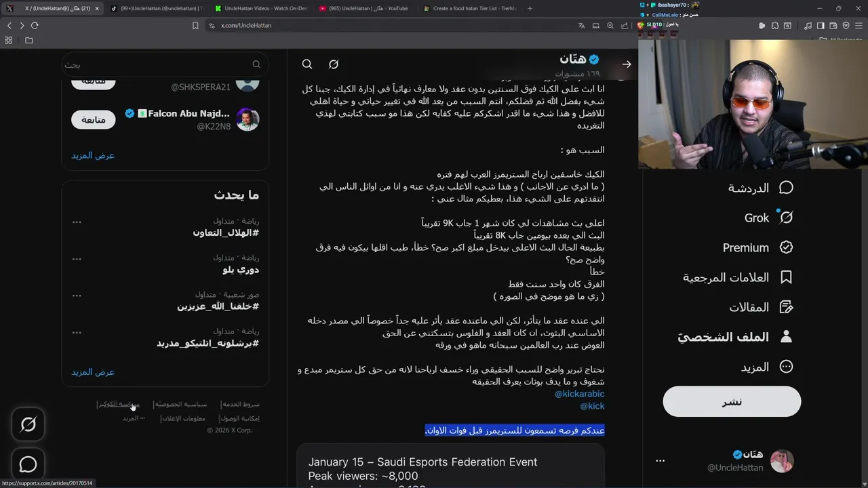Open the floating messages chat button
Screen dimensions: 868x488
coord(28,464)
